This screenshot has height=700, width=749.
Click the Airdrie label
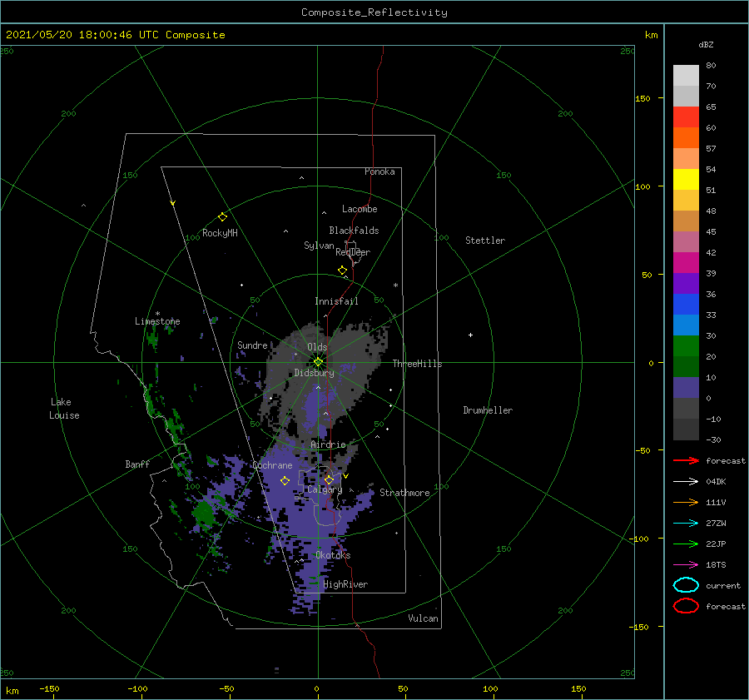tap(328, 444)
